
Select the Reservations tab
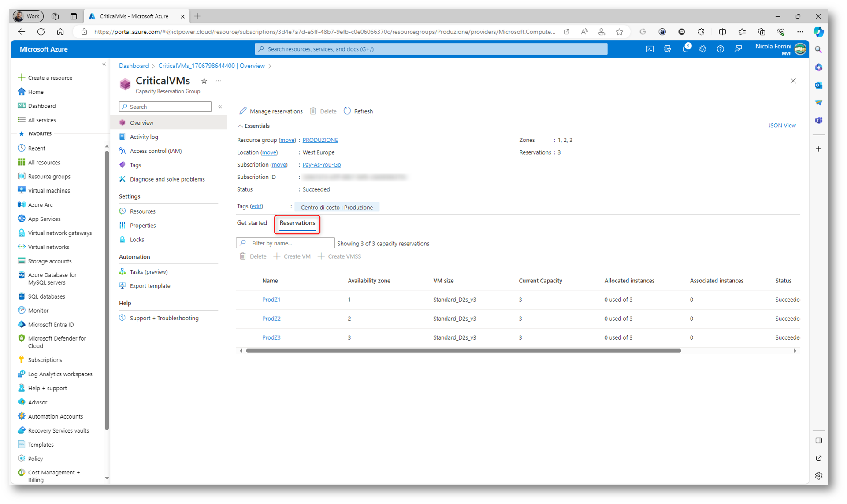coord(297,223)
